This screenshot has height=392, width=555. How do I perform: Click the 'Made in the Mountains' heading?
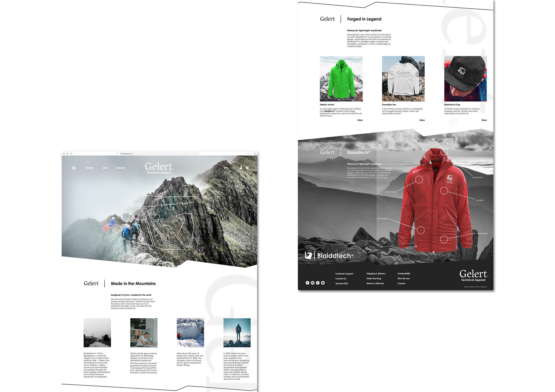tap(133, 284)
